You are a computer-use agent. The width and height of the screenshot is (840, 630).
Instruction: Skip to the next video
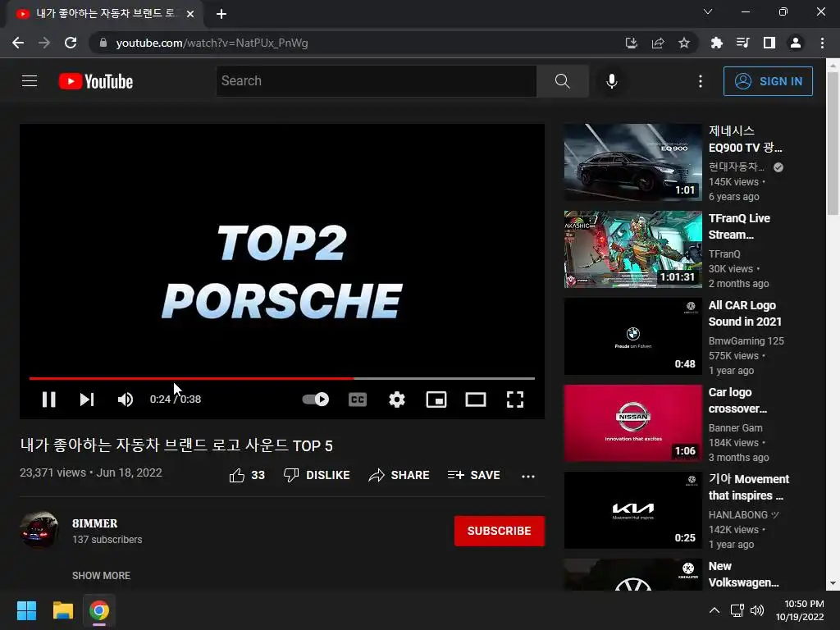[87, 399]
